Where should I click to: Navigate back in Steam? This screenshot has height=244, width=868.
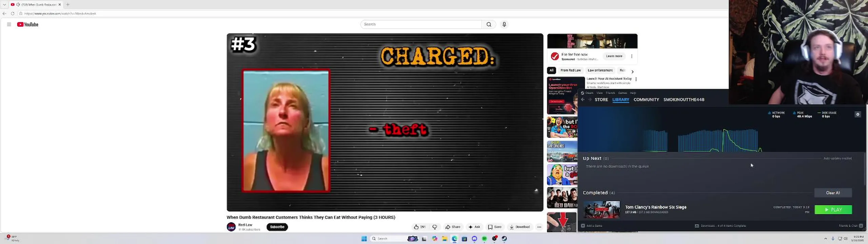[x=583, y=100]
